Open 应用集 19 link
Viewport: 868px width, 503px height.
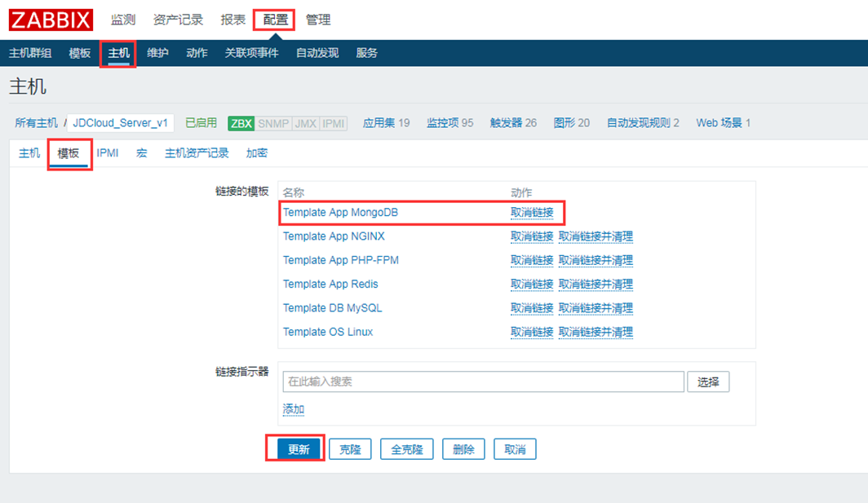387,123
